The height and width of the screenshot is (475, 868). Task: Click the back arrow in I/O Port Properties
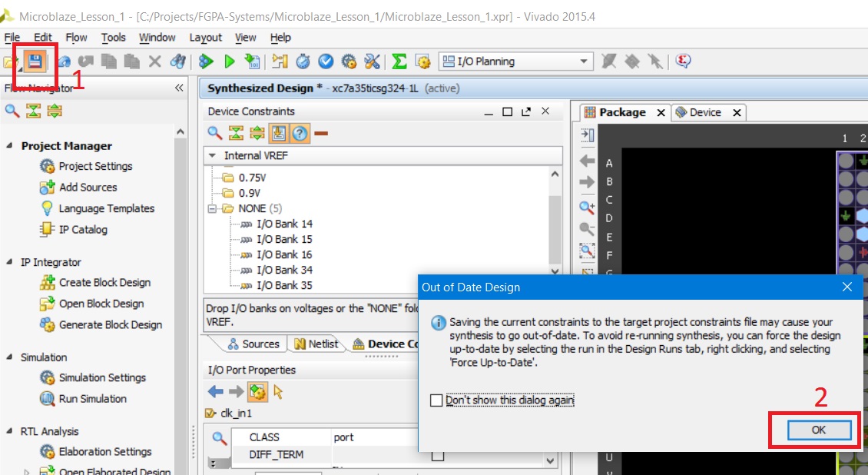tap(216, 392)
